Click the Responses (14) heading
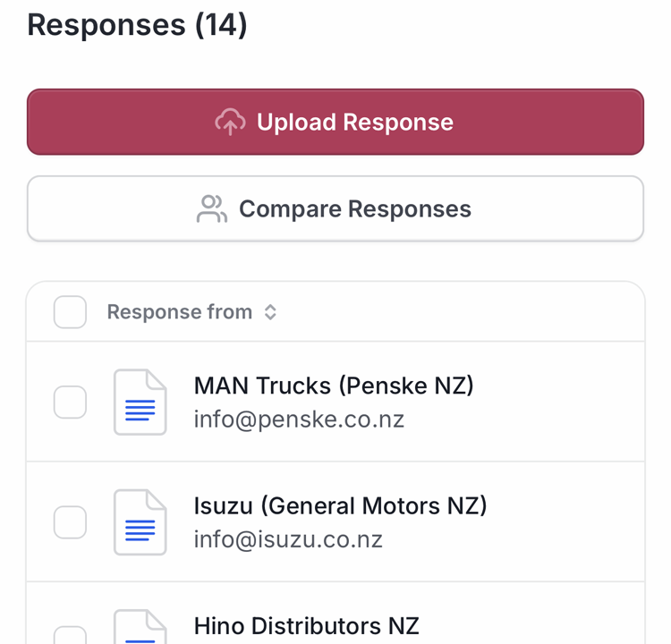Viewport: 671px width, 644px height. click(x=137, y=24)
